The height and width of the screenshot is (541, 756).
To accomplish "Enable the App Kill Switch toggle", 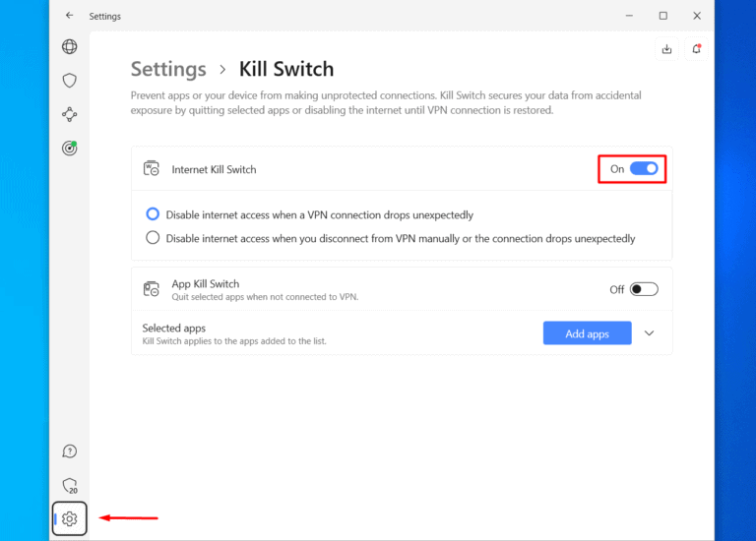I will point(644,289).
